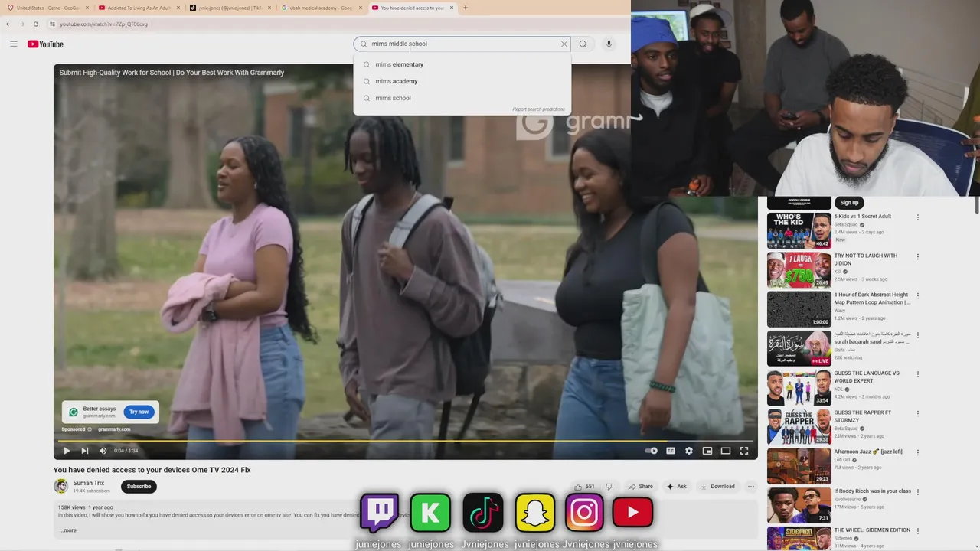The image size is (980, 551).
Task: Open options menu for Roddy Ricch video
Action: click(x=918, y=492)
